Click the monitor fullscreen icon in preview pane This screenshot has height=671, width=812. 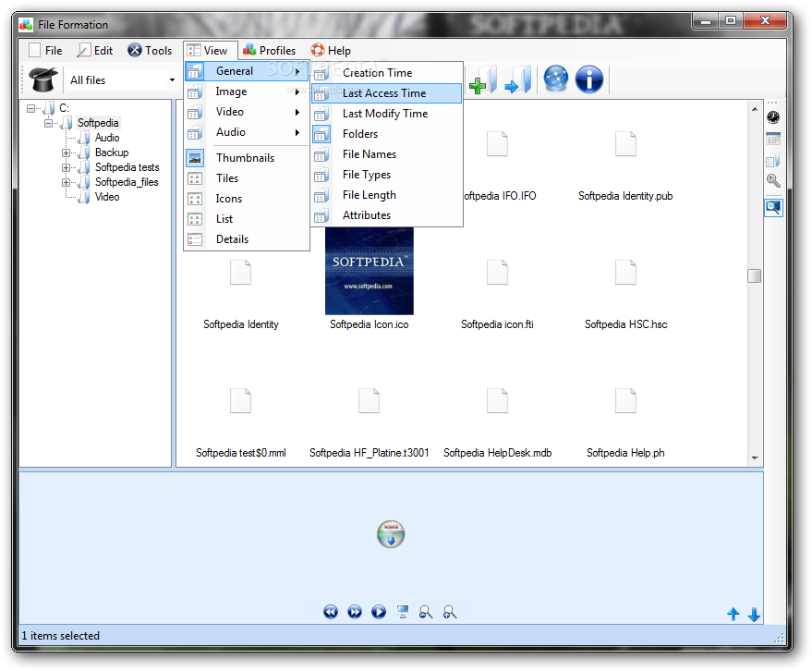click(403, 612)
